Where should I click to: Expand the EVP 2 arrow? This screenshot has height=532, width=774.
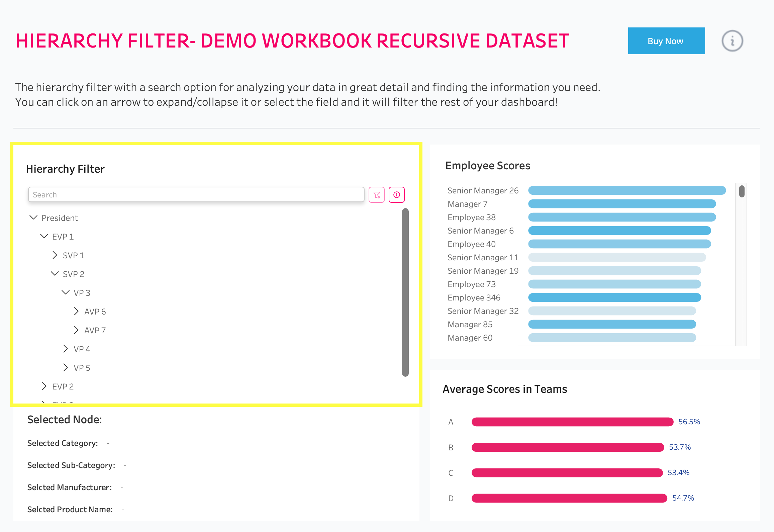pyautogui.click(x=44, y=386)
